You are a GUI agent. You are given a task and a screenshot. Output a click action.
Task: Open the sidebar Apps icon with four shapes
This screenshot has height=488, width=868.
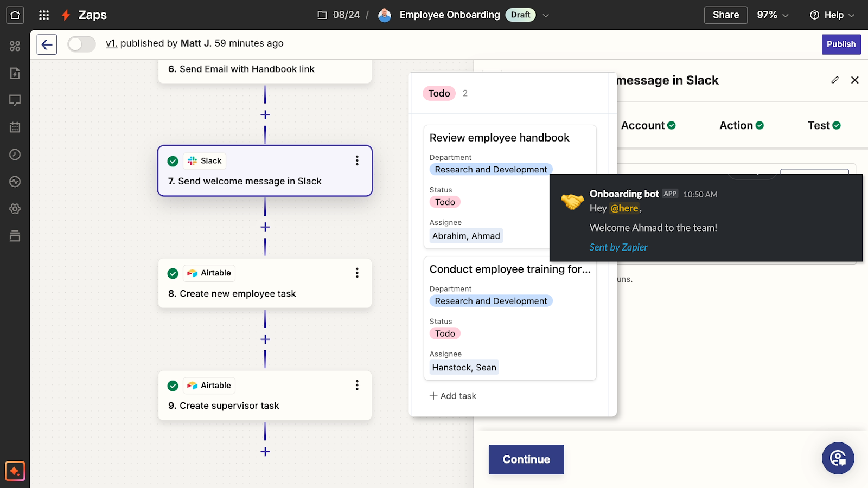pos(15,46)
